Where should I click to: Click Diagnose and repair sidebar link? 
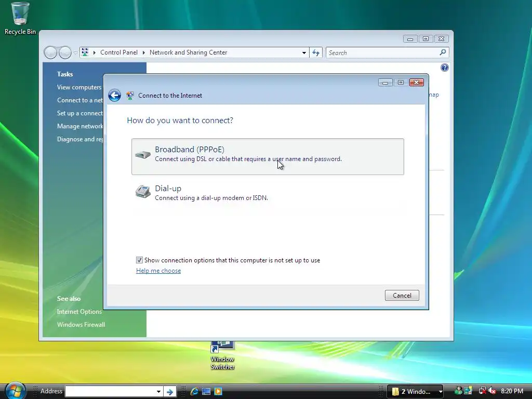79,139
